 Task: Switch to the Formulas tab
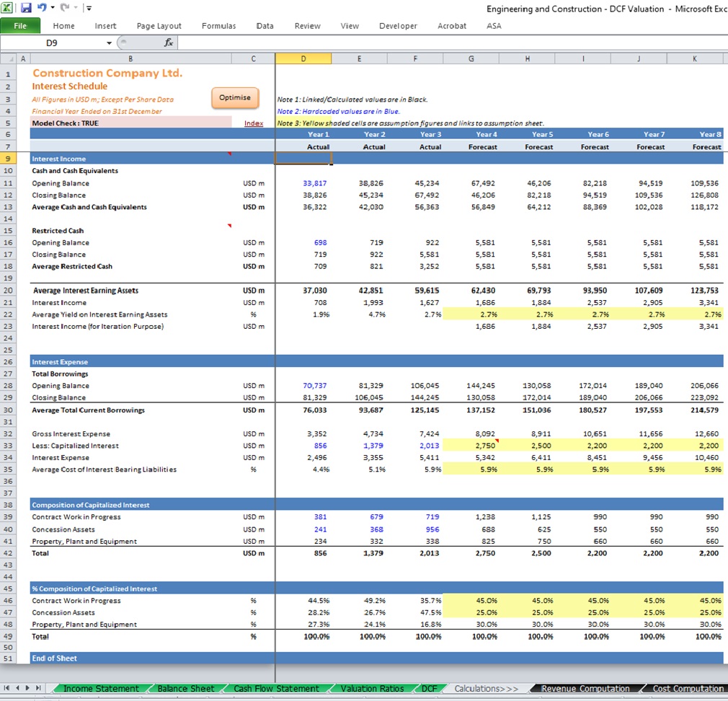[218, 26]
